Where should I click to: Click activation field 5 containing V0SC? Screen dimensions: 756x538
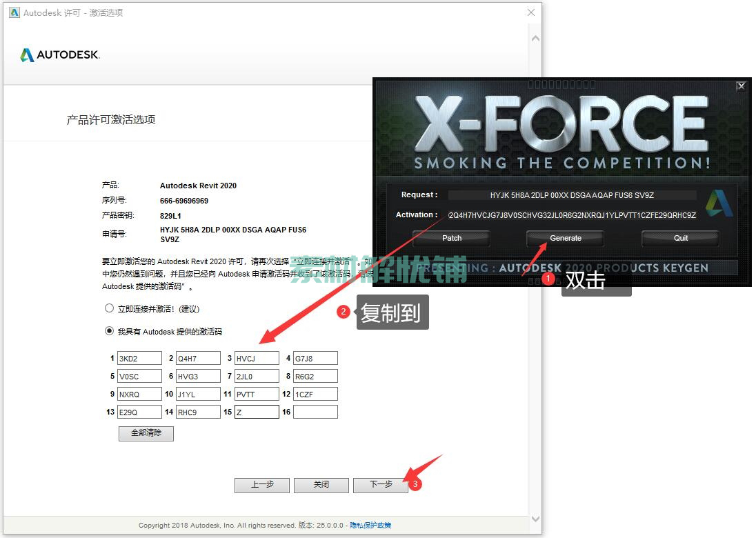point(139,376)
